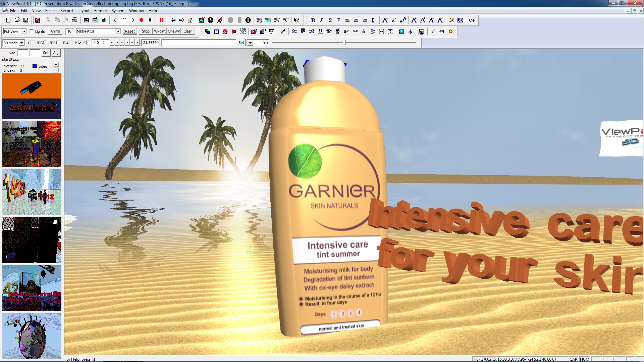
Task: Click the clock icon in toolbar
Action: tap(210, 20)
